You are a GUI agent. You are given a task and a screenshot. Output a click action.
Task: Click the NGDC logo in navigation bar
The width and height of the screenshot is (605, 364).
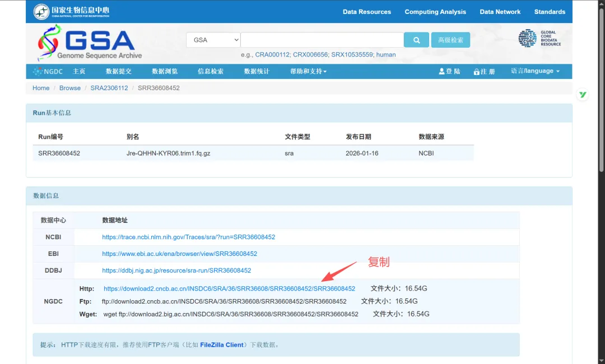(x=48, y=71)
